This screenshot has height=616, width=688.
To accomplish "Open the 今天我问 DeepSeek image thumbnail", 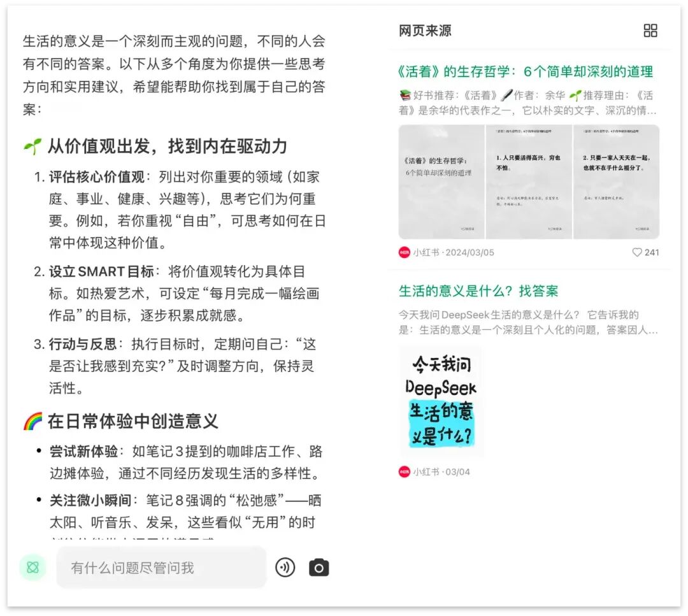I will point(441,401).
